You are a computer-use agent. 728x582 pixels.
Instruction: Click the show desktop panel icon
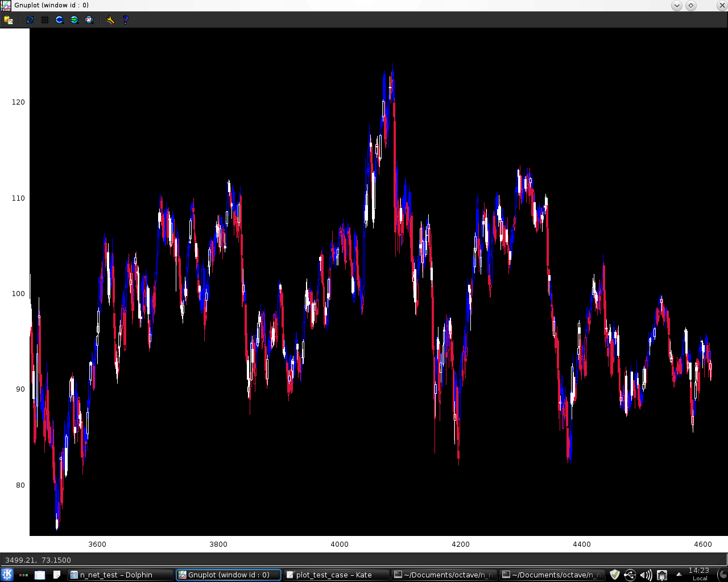click(40, 575)
